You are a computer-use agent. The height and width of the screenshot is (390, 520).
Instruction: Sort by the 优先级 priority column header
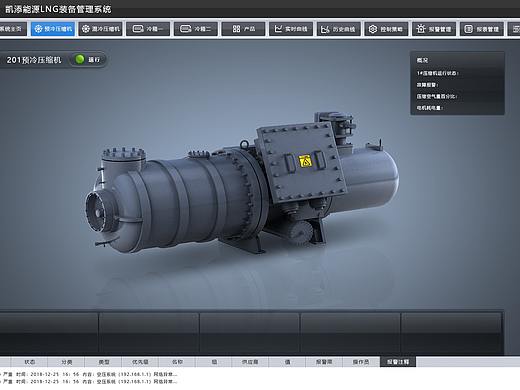coord(140,362)
